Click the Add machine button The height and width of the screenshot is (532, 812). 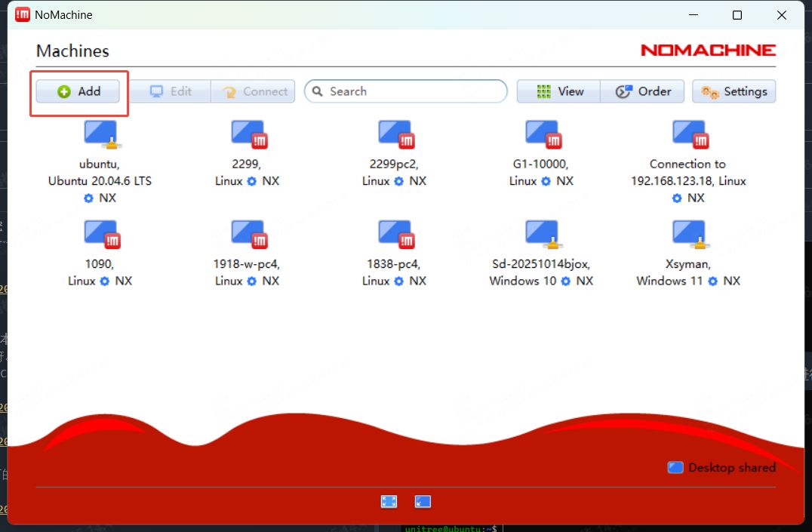click(78, 92)
